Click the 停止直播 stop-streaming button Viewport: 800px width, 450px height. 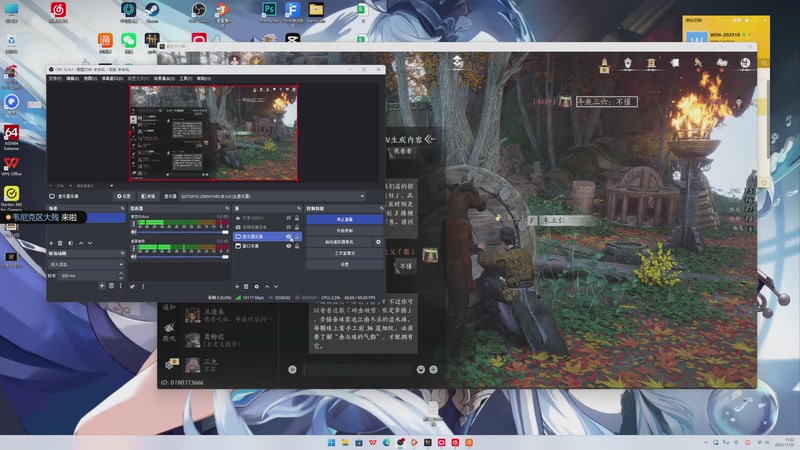tap(344, 219)
